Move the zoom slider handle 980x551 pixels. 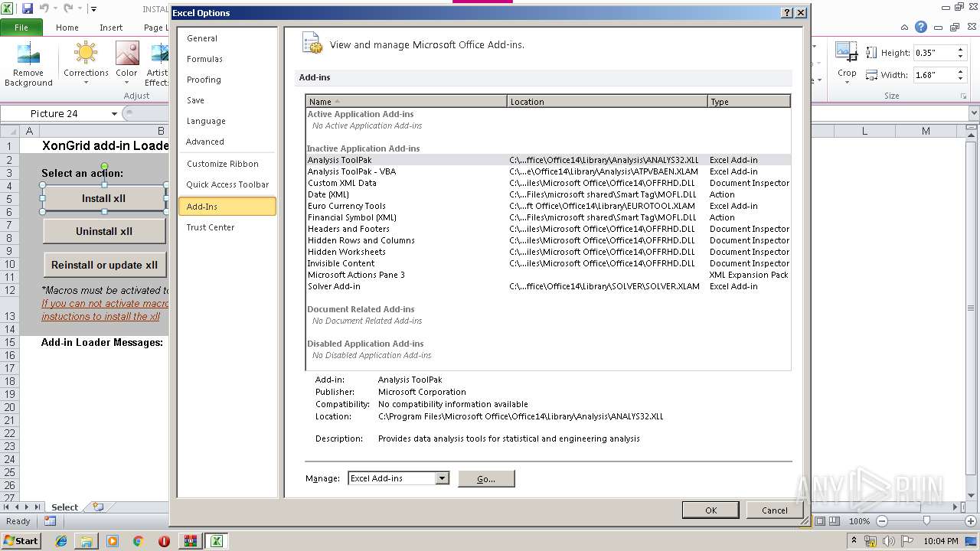click(926, 521)
